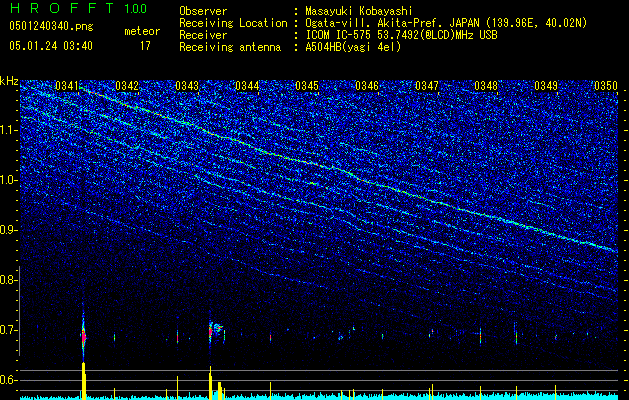Click the HROFFT title text

point(63,8)
